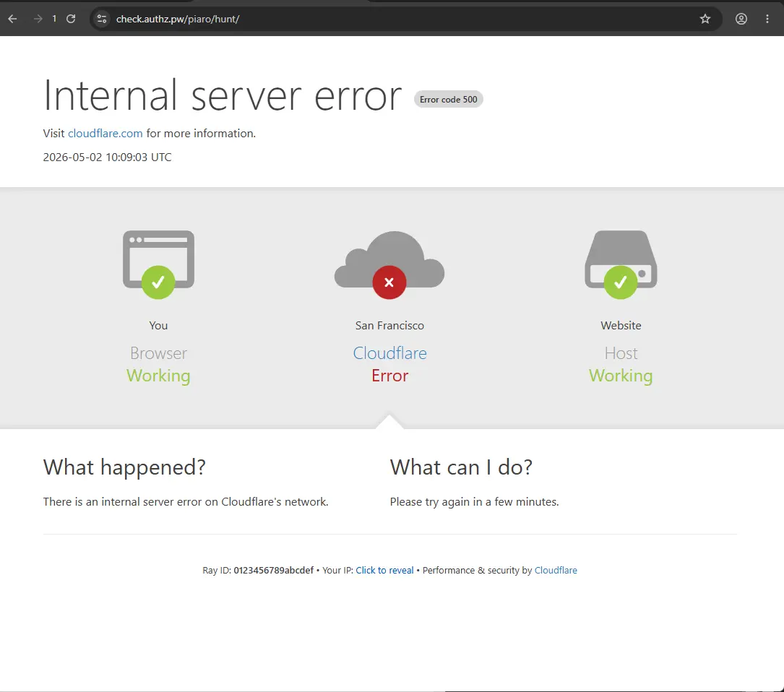Viewport: 784px width, 692px height.
Task: Click the Working status under Host
Action: pos(621,376)
